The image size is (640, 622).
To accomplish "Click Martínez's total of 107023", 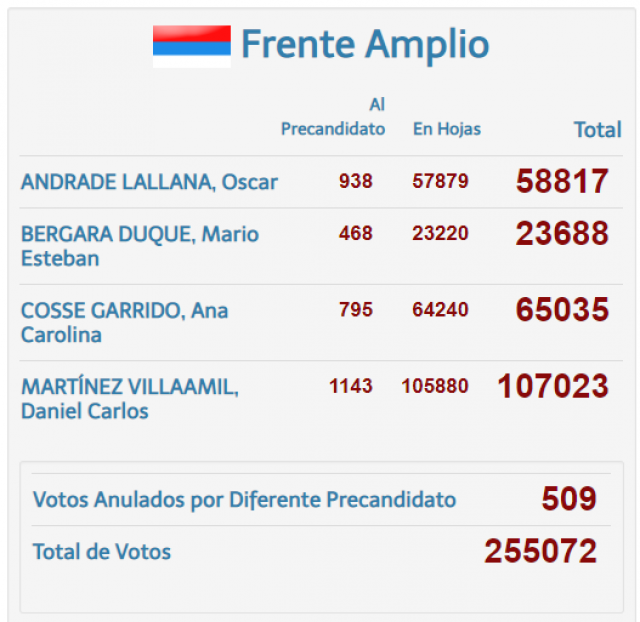I will [x=552, y=386].
